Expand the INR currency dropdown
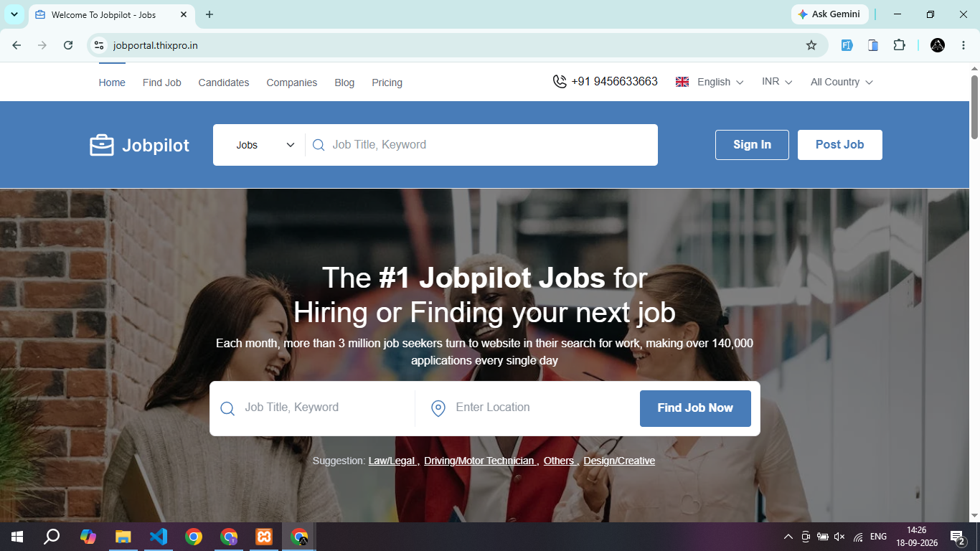This screenshot has width=980, height=551. 777,82
